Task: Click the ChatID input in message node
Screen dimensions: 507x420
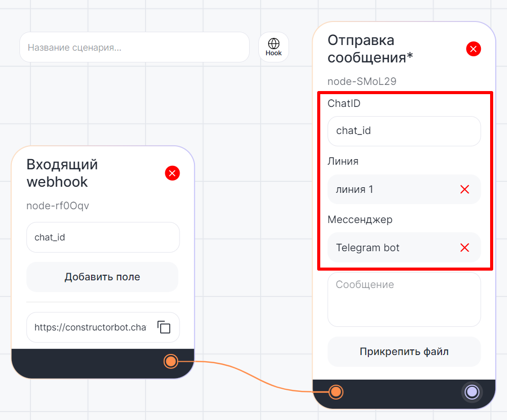Action: tap(404, 131)
